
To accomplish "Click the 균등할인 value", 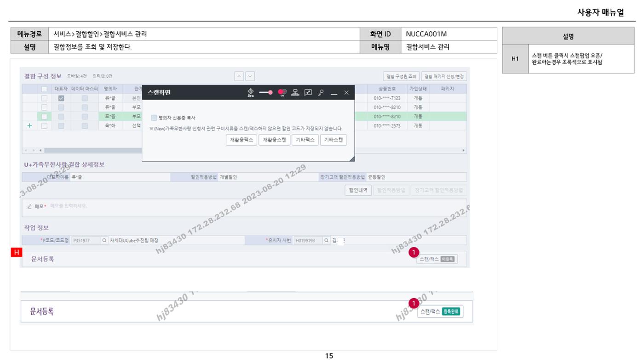I will [376, 177].
